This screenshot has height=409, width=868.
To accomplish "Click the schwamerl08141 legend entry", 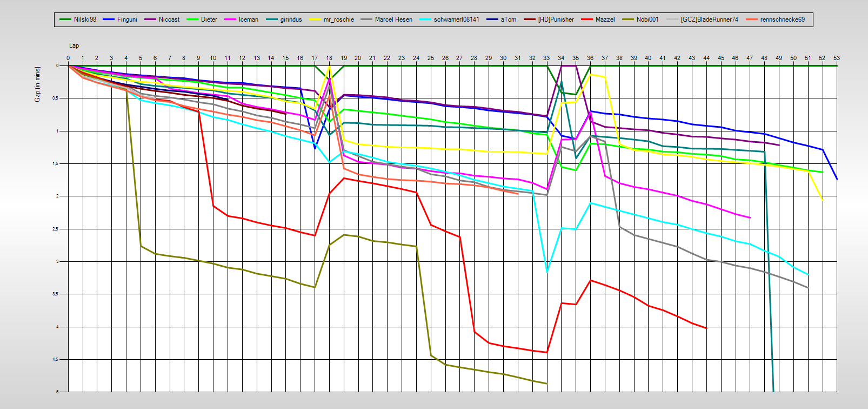I will (456, 19).
